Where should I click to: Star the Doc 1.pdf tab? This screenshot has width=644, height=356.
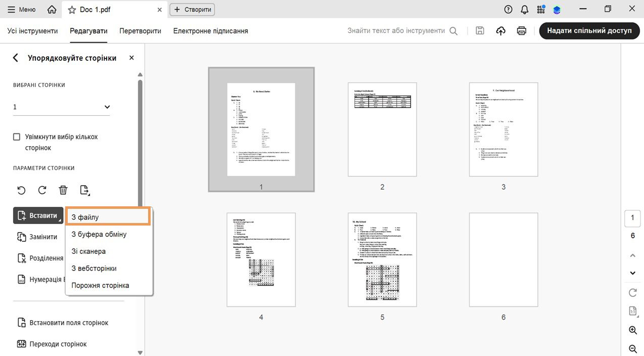[72, 10]
